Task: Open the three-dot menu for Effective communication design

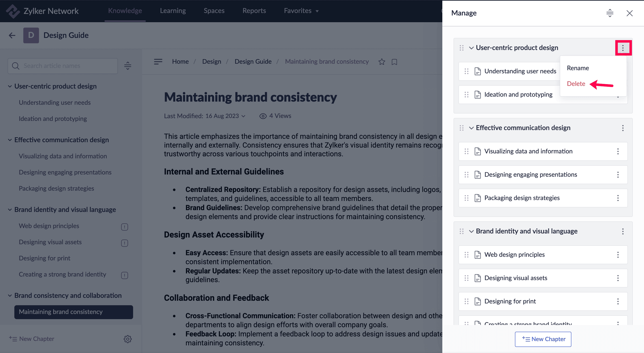Action: (x=622, y=128)
